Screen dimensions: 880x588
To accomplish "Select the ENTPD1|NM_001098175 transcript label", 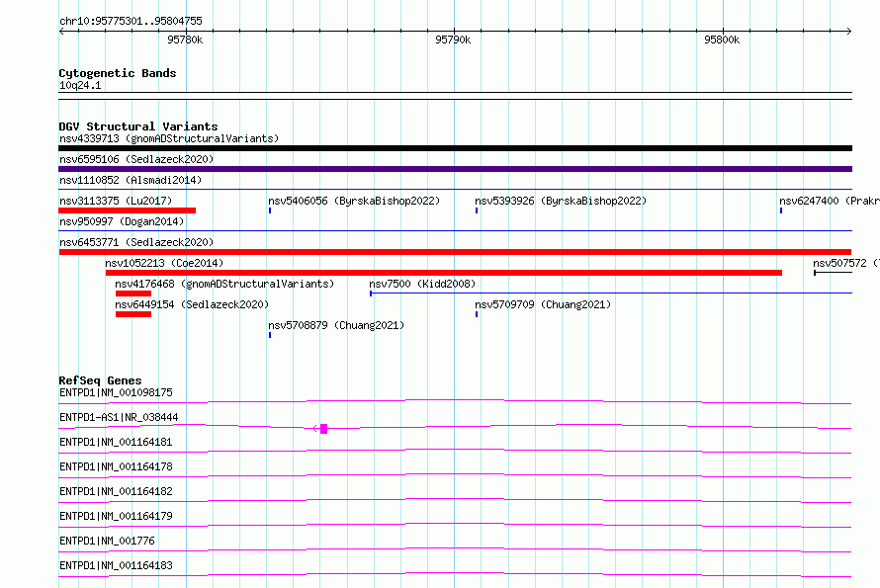I will tap(116, 392).
